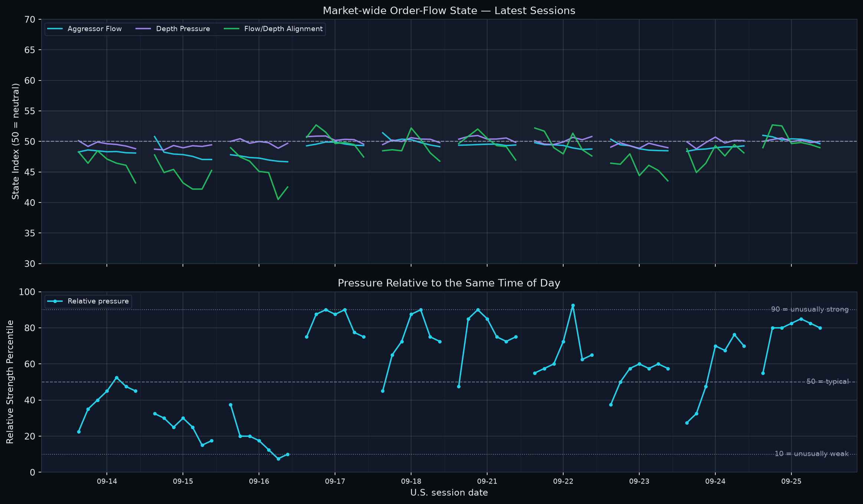Click the 09-25 x-axis date label
863x504 pixels.
coord(791,481)
